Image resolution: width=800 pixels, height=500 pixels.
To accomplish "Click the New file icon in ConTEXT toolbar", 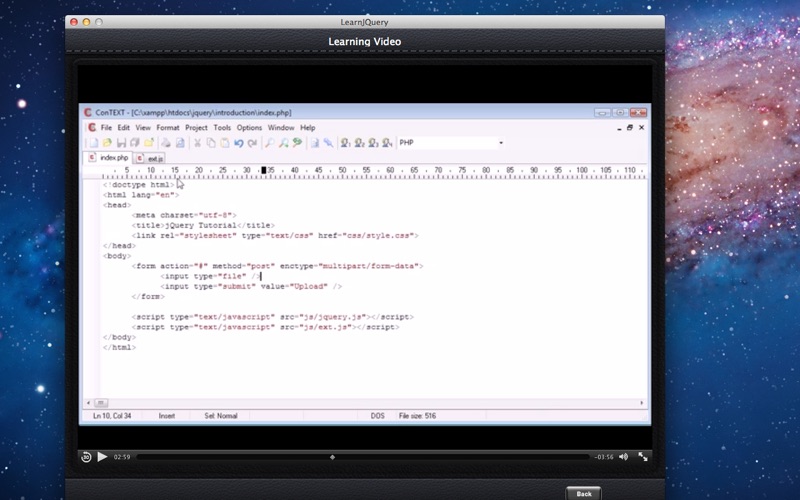I will (94, 143).
